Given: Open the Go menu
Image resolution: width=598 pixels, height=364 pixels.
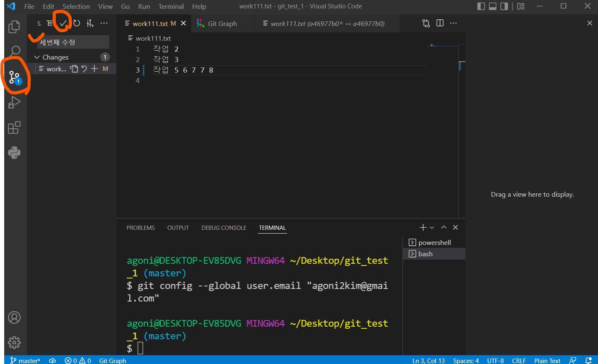Looking at the screenshot, I should coord(125,6).
